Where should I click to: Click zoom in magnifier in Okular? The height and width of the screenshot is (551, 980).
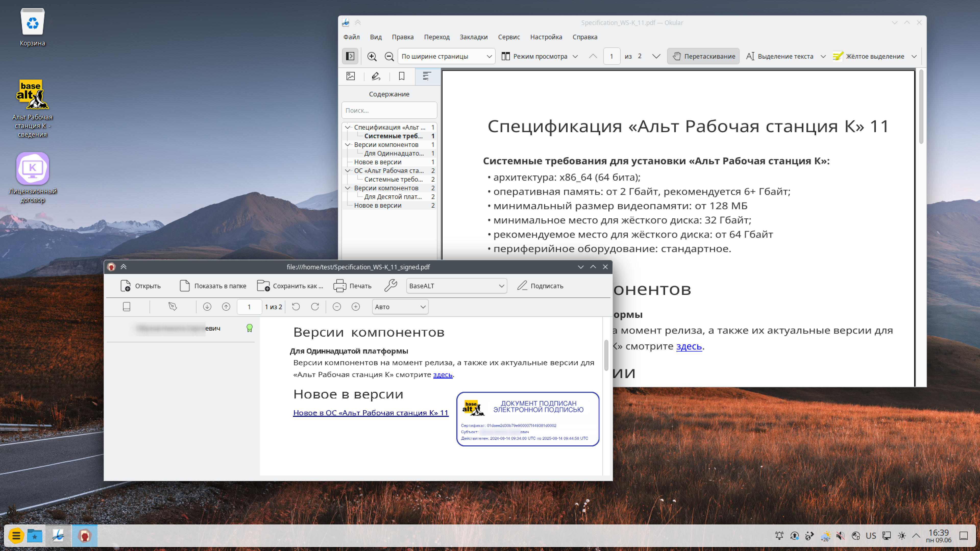[x=372, y=56]
